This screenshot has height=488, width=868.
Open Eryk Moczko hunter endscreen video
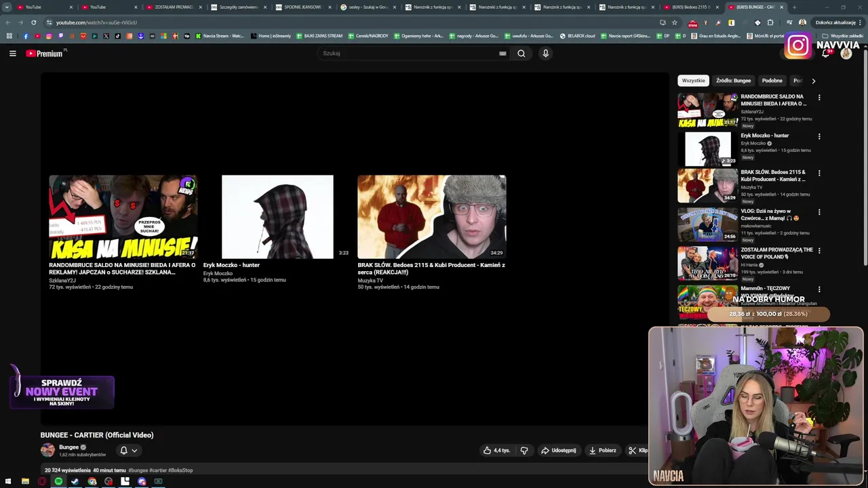coord(277,217)
